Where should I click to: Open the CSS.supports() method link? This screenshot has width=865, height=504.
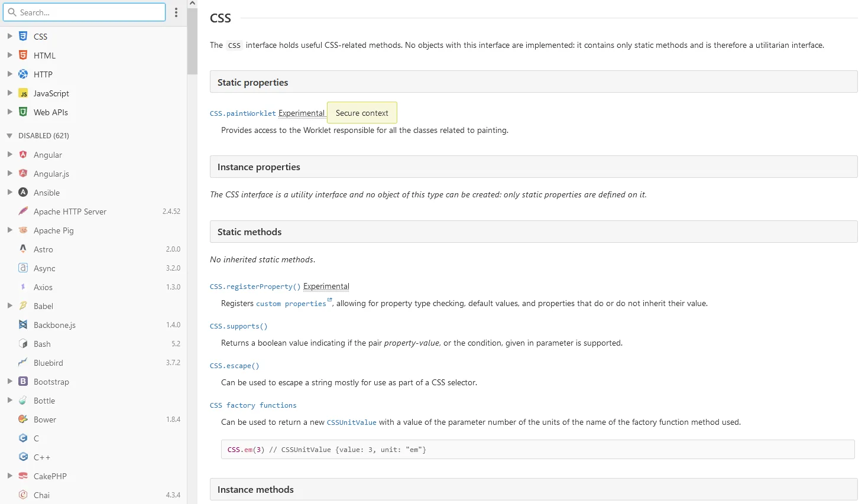tap(238, 327)
